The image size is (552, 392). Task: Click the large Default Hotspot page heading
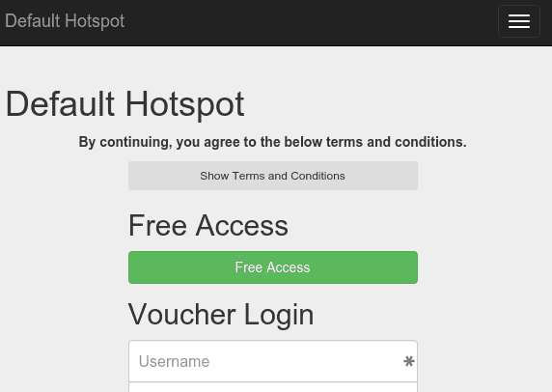tap(125, 104)
